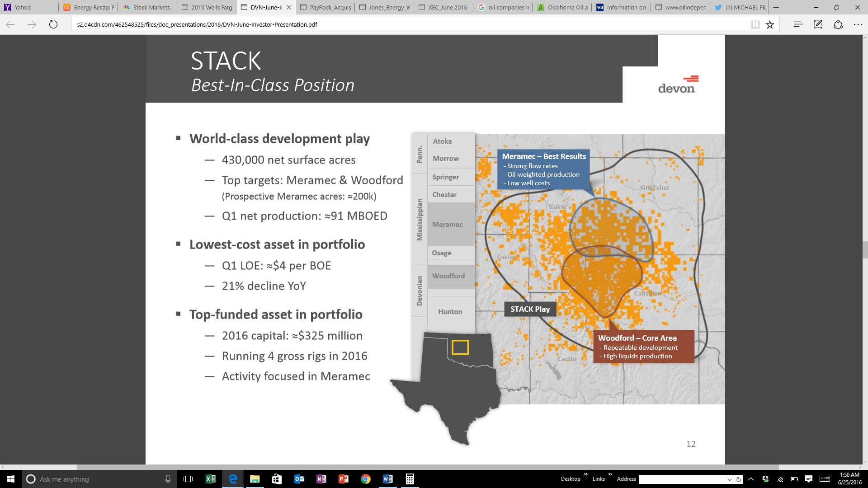
Task: Switch to the PayRock_Acquis tab
Action: coord(325,7)
